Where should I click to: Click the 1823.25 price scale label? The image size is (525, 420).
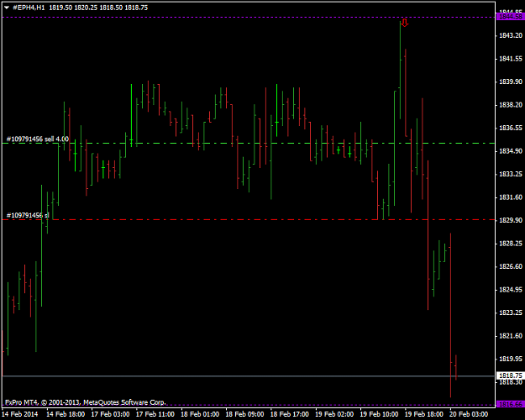pyautogui.click(x=511, y=313)
